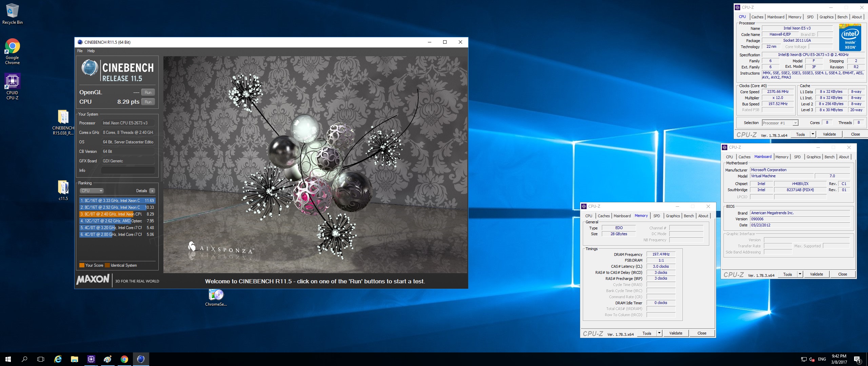This screenshot has width=868, height=366.
Task: Click Validate in CPU-Z CPU window
Action: pos(829,135)
